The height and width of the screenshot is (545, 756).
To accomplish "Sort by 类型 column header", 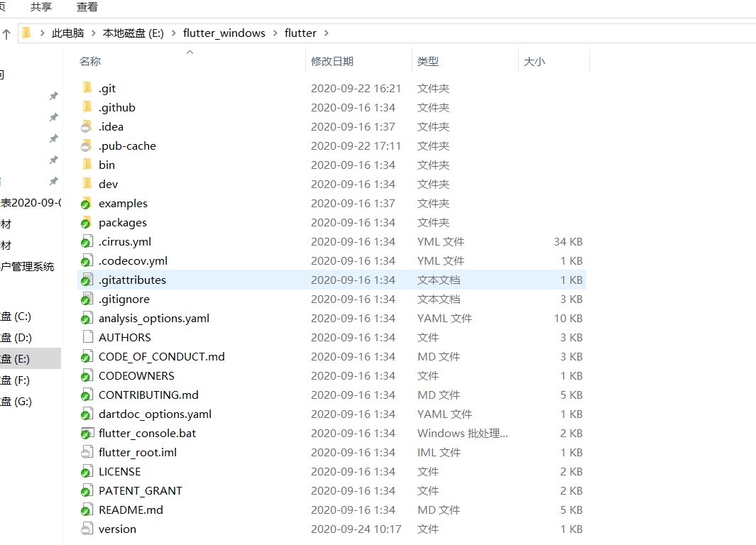I will (x=428, y=61).
